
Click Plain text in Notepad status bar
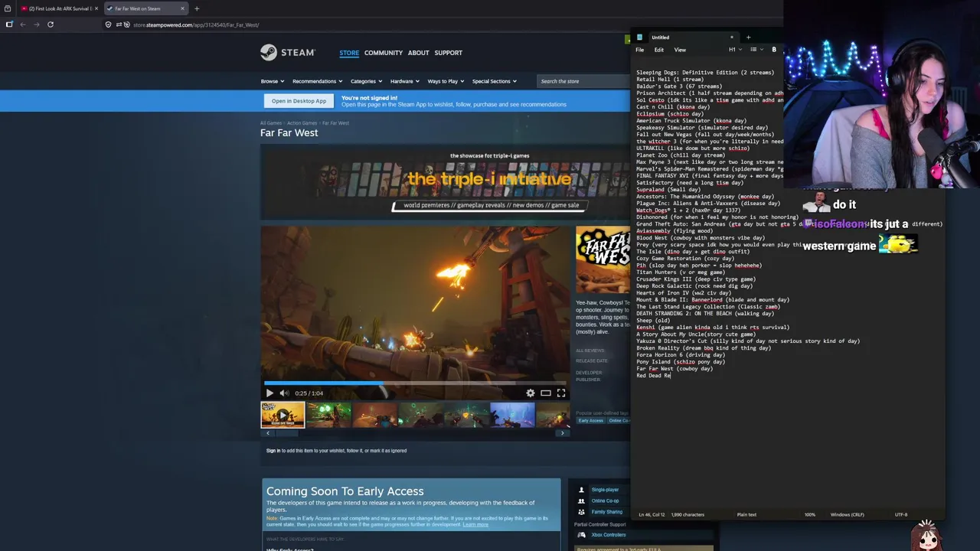(746, 515)
